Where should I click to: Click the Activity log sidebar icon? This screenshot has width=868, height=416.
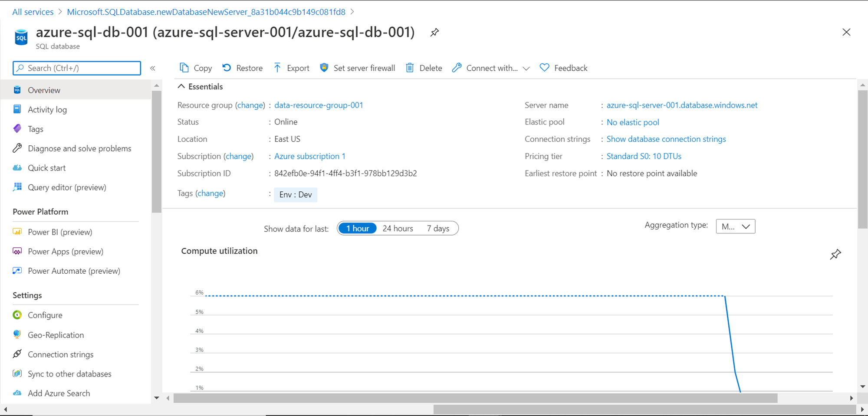point(17,109)
